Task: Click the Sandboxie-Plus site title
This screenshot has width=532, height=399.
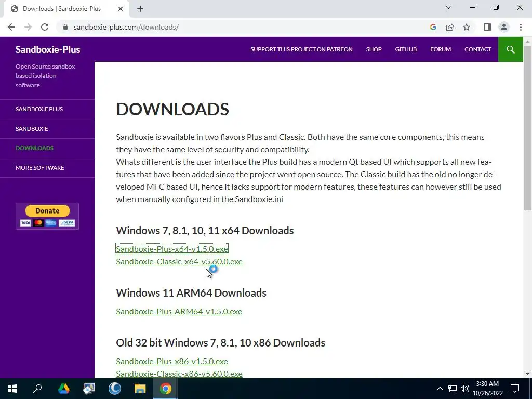Action: pyautogui.click(x=48, y=49)
